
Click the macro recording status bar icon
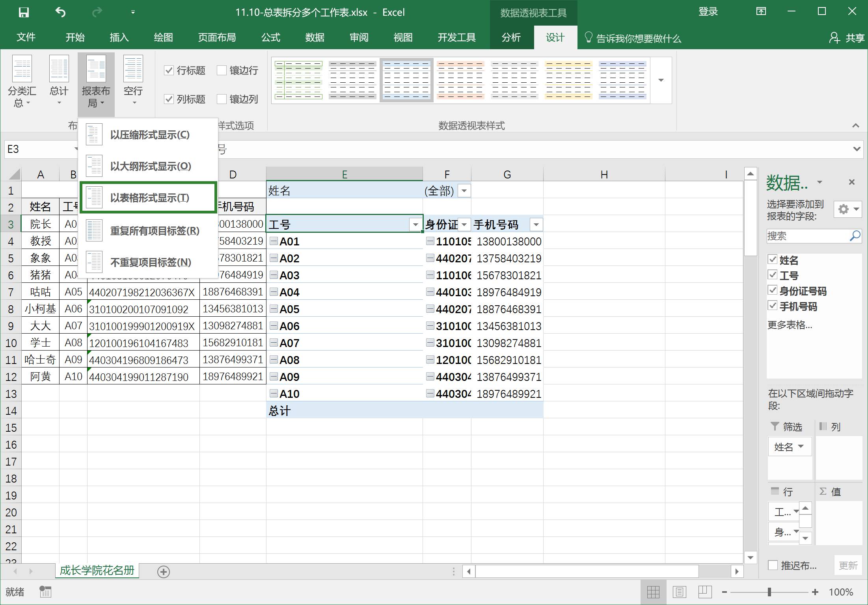click(x=45, y=592)
